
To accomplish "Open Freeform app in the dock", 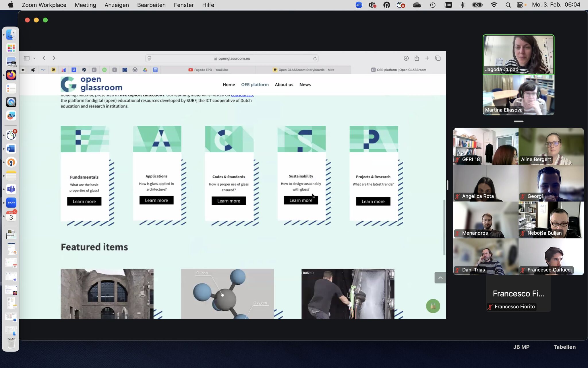I will point(11,116).
